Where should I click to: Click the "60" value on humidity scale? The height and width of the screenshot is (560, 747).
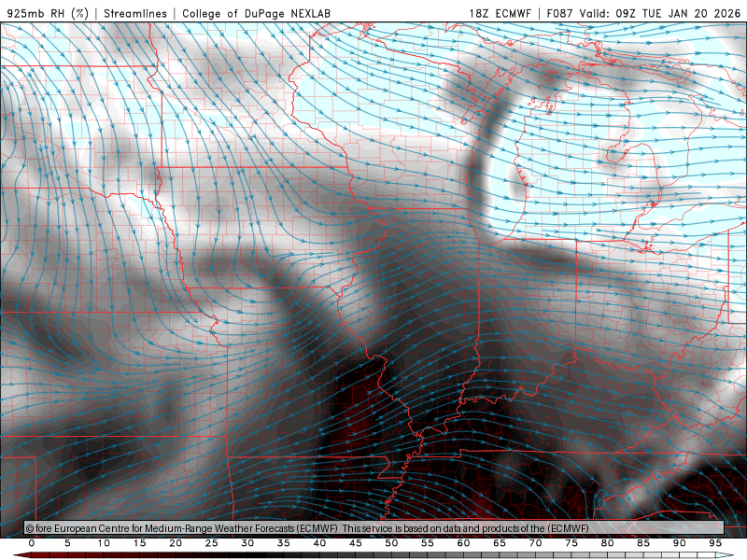pyautogui.click(x=463, y=543)
